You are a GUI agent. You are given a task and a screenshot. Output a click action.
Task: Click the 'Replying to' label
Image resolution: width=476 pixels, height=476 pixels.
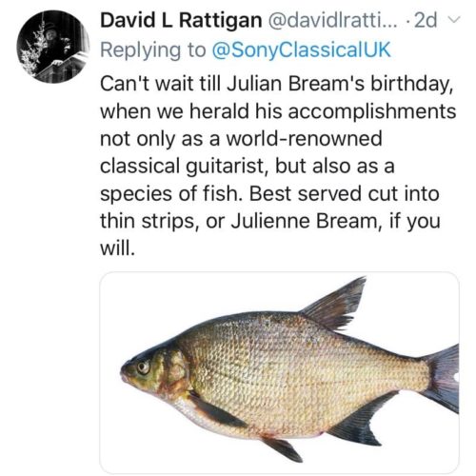(153, 50)
